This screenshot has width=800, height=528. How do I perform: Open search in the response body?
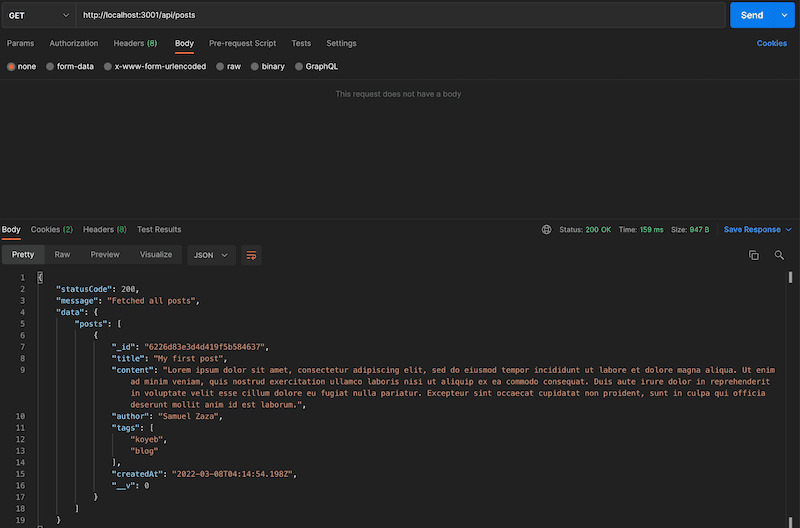pyautogui.click(x=779, y=255)
